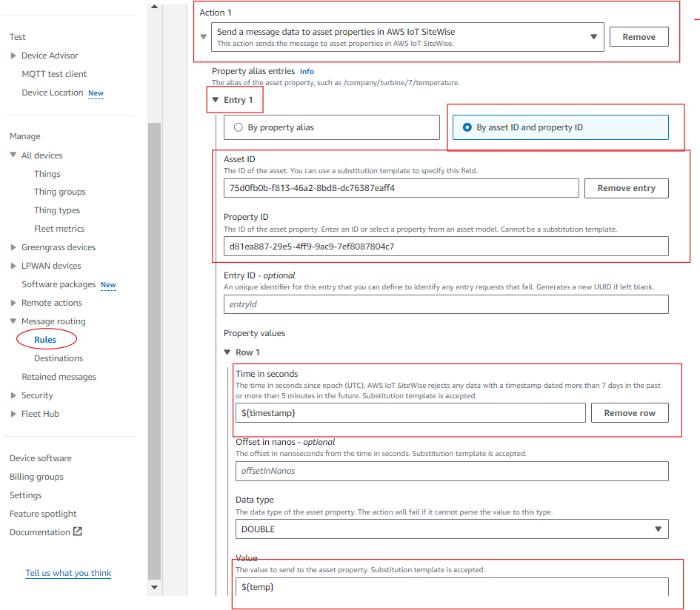
Task: Select By property alias radio option
Action: [332, 127]
